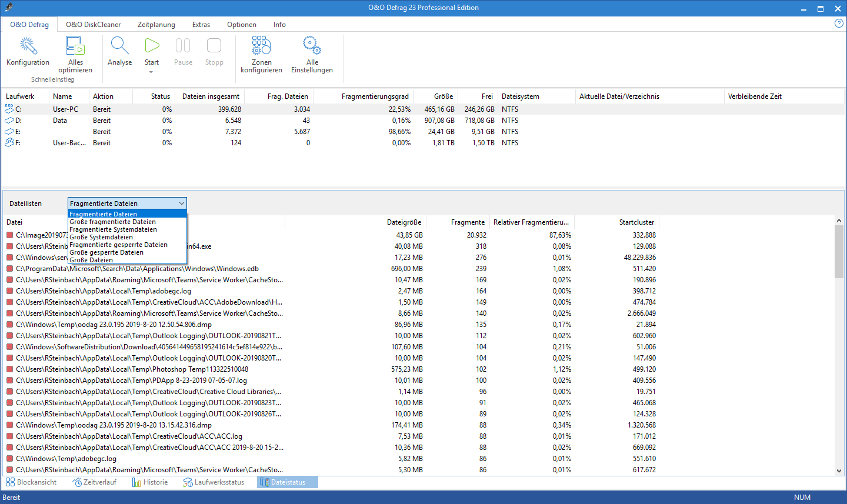Select C:\Windows\Temp\adobegc.log row
The width and height of the screenshot is (847, 504).
tap(331, 459)
